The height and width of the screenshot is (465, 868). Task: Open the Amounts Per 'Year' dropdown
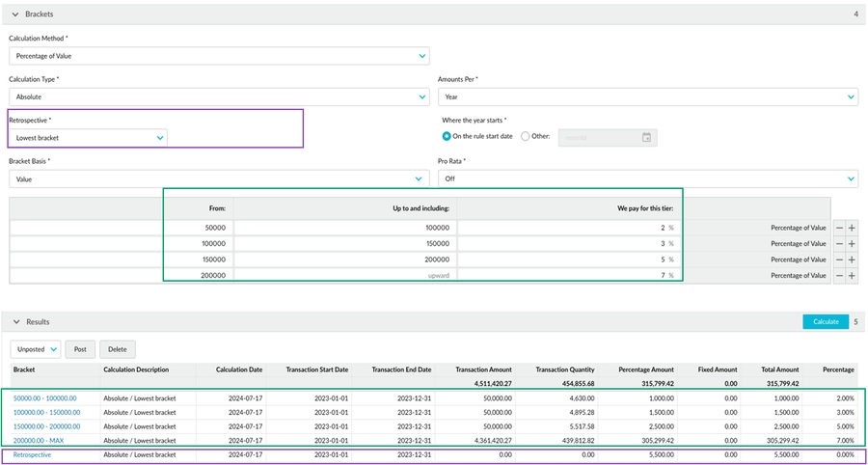click(647, 96)
